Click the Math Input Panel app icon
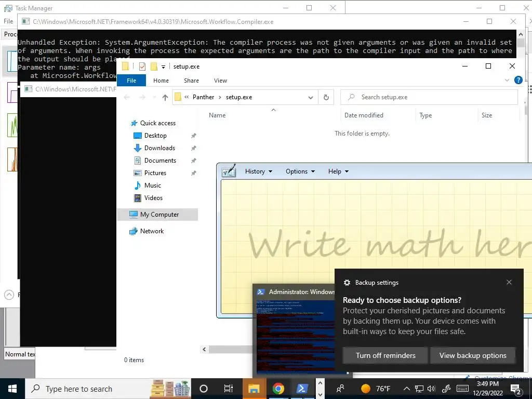532x399 pixels. 229,171
